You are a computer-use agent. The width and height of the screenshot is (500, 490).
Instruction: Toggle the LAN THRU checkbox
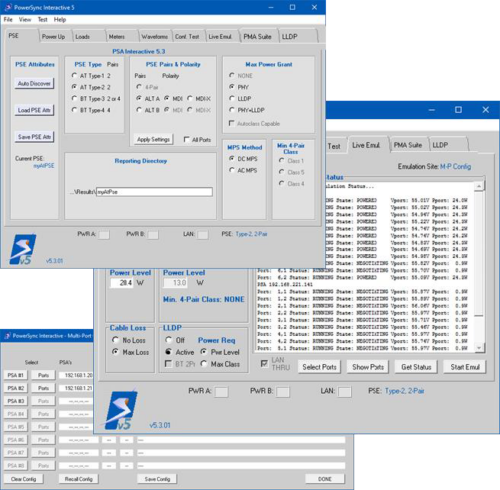pyautogui.click(x=264, y=363)
